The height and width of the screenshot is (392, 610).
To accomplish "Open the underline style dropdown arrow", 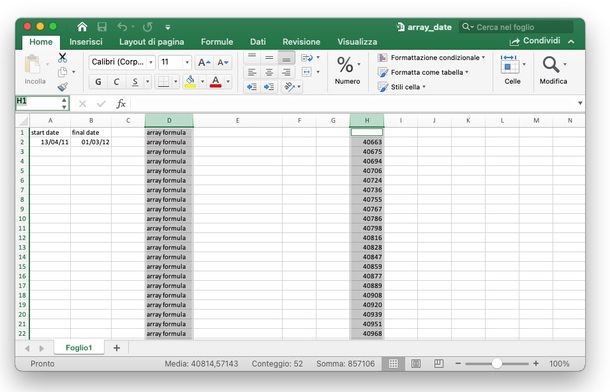I will 148,82.
